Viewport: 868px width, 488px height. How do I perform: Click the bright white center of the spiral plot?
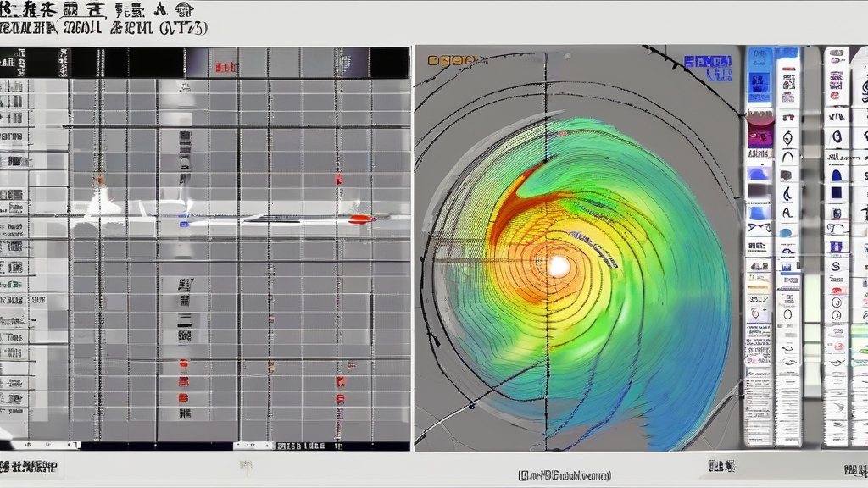coord(559,266)
